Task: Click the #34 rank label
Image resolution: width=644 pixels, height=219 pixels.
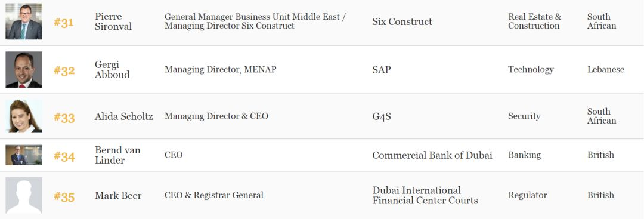Action: [64, 156]
